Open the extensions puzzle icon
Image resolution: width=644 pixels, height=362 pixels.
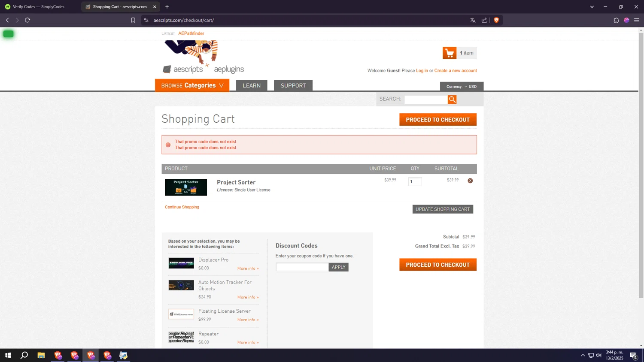616,20
